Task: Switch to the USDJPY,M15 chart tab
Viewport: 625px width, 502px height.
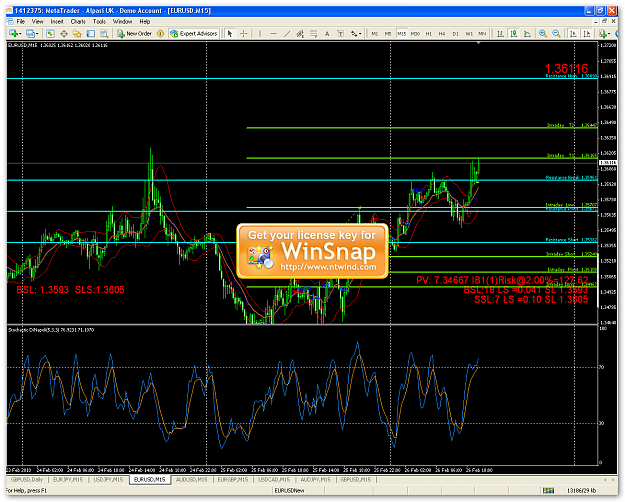Action: tap(108, 480)
